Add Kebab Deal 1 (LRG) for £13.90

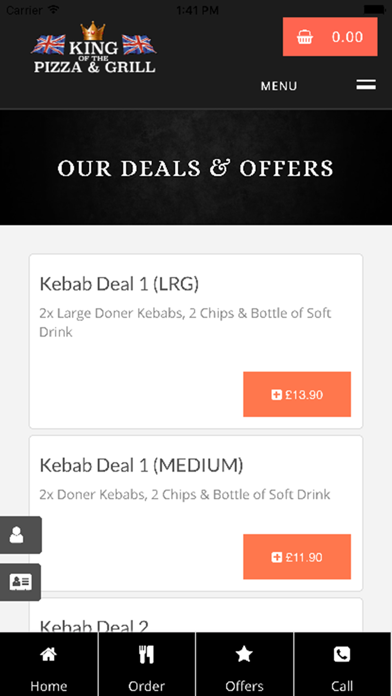click(297, 394)
